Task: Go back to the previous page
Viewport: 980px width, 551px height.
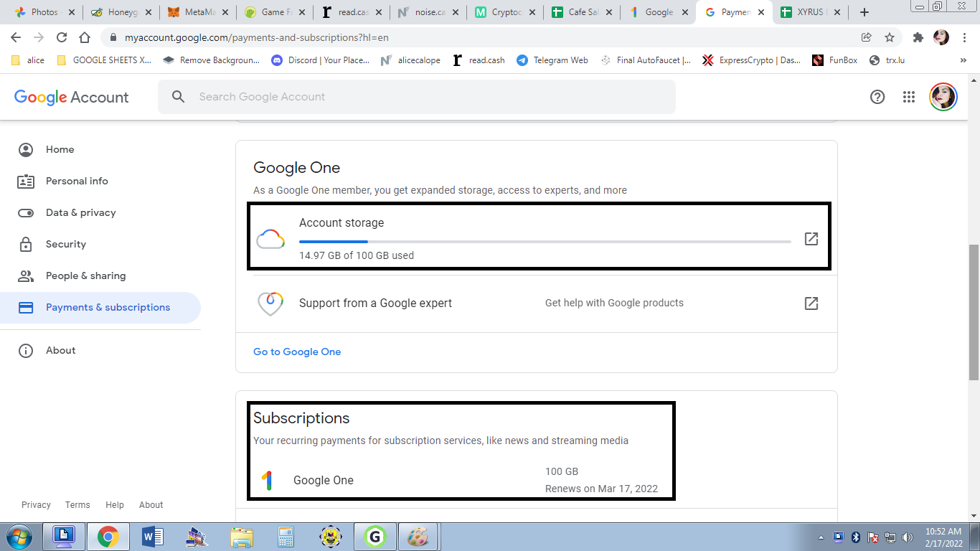Action: 16,37
